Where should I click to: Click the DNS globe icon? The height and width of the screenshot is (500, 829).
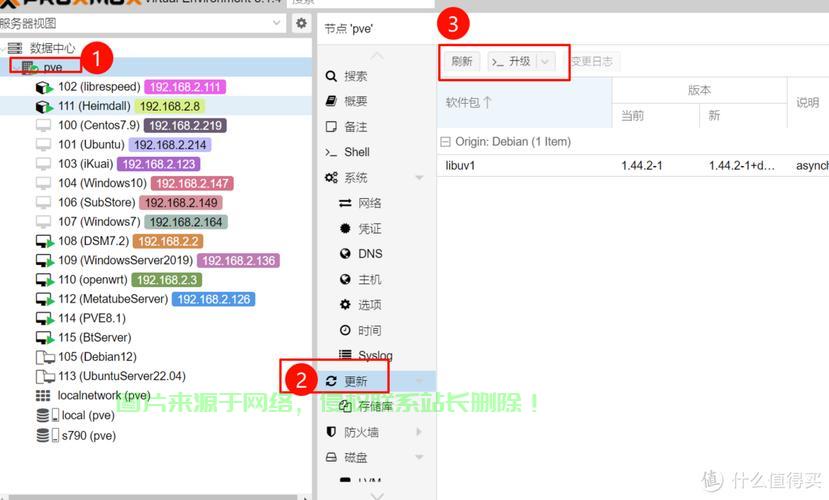coord(346,254)
